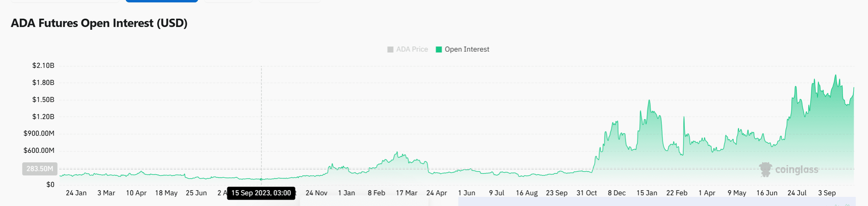This screenshot has height=206, width=868.
Task: Click the $900.00M y-axis label
Action: [x=39, y=133]
